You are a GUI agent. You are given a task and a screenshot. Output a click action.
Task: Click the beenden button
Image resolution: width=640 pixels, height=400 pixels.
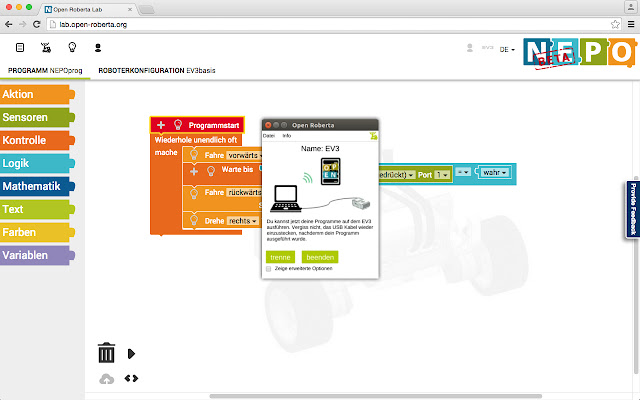tap(320, 257)
